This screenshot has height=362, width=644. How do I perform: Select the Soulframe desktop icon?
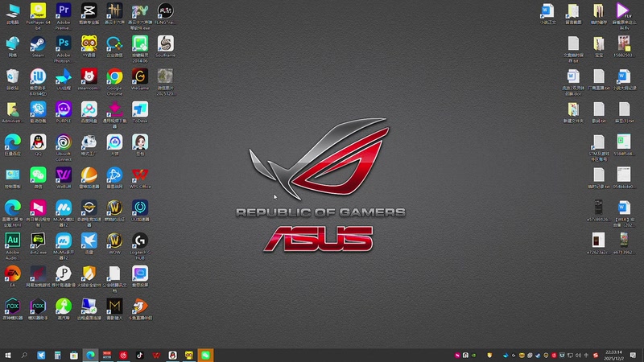click(x=166, y=46)
